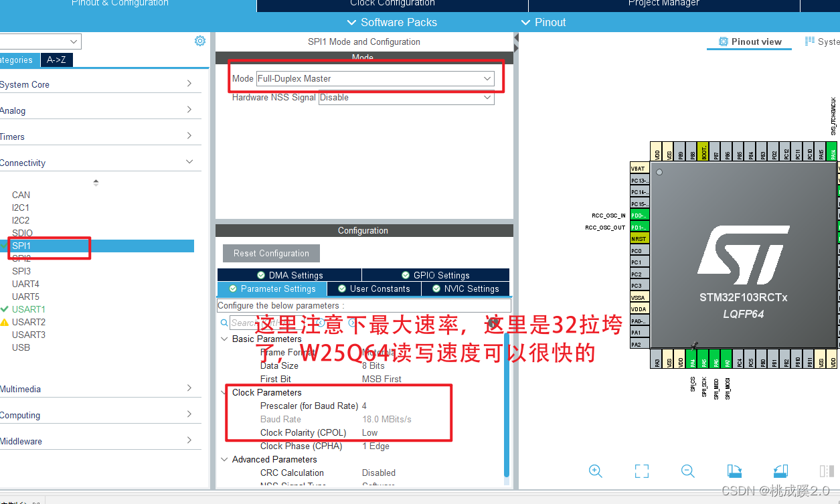Viewport: 840px width, 504px height.
Task: Click the green PA7 pin (SPI1_MOSI)
Action: point(728,359)
